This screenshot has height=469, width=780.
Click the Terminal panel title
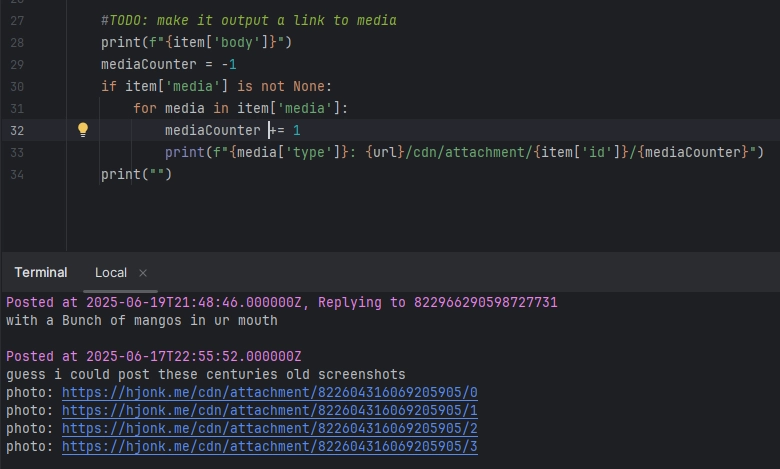point(41,273)
